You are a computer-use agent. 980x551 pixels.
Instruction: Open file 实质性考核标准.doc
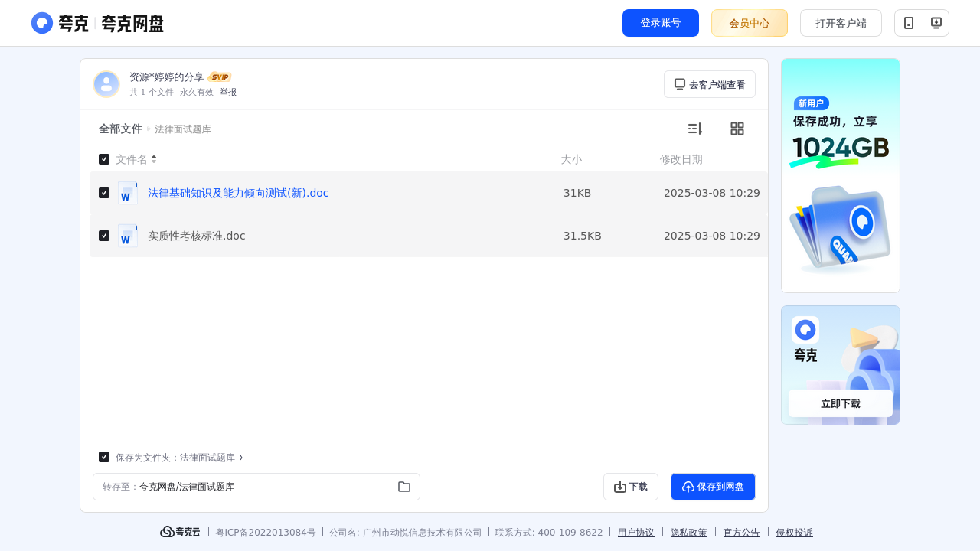click(x=197, y=236)
